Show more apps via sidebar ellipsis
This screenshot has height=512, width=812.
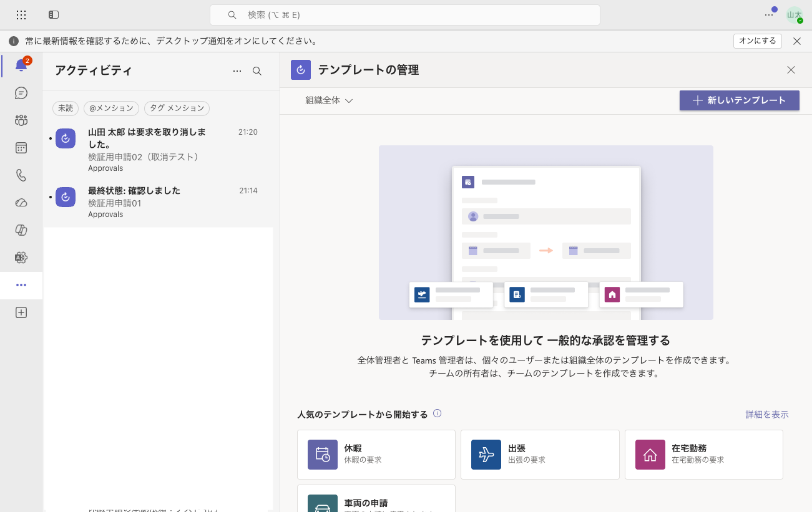pyautogui.click(x=21, y=285)
